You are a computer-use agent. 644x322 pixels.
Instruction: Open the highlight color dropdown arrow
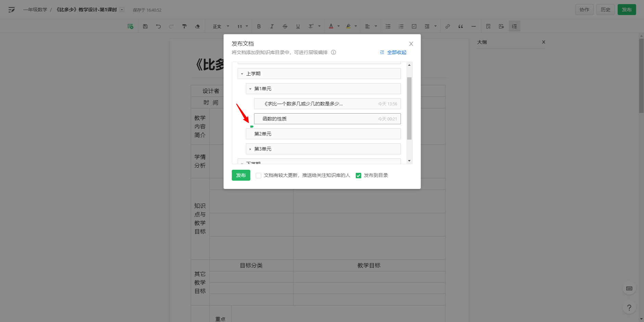pos(356,26)
